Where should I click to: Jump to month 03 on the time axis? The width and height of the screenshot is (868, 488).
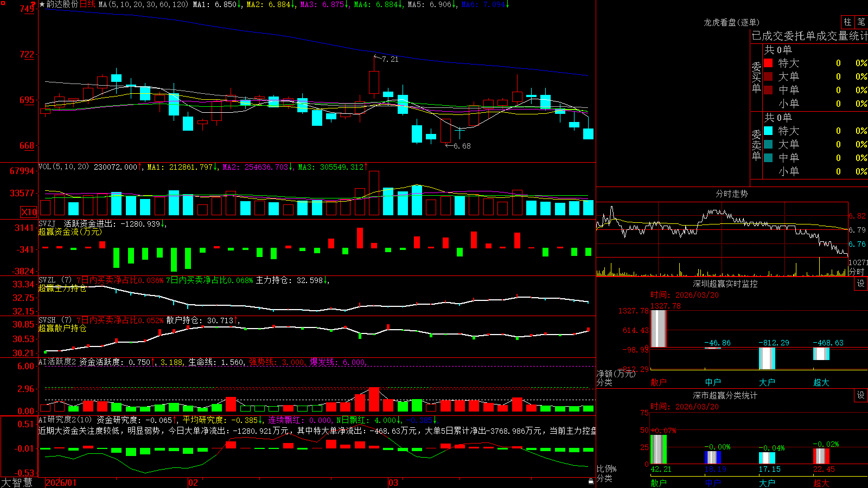click(x=393, y=483)
